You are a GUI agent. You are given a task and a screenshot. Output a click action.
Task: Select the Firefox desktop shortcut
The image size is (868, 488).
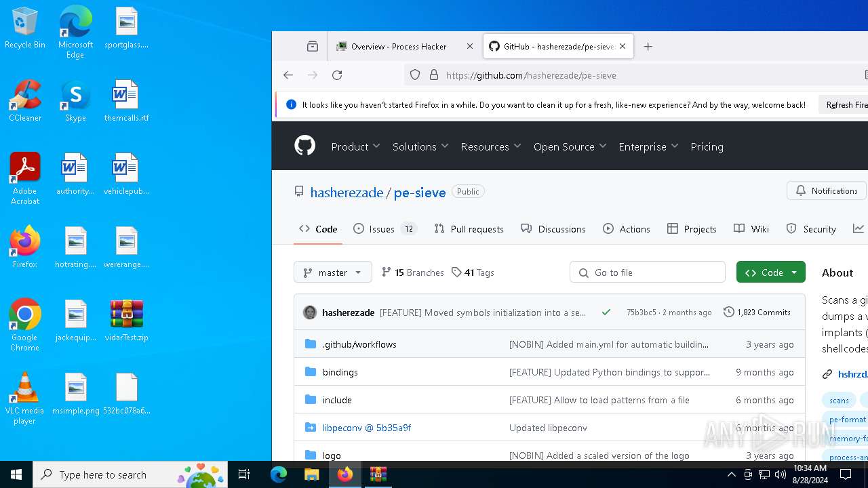(25, 248)
